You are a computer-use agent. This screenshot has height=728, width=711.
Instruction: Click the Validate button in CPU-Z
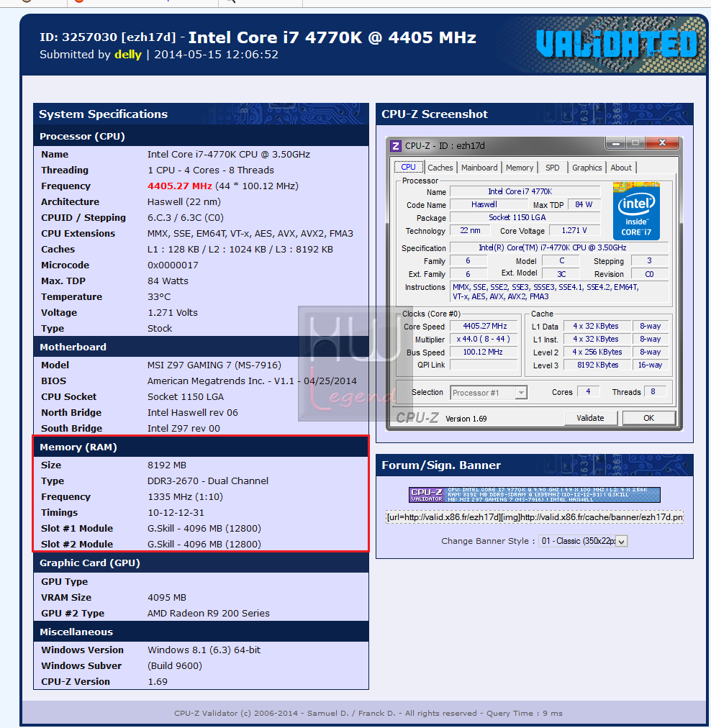coord(590,418)
